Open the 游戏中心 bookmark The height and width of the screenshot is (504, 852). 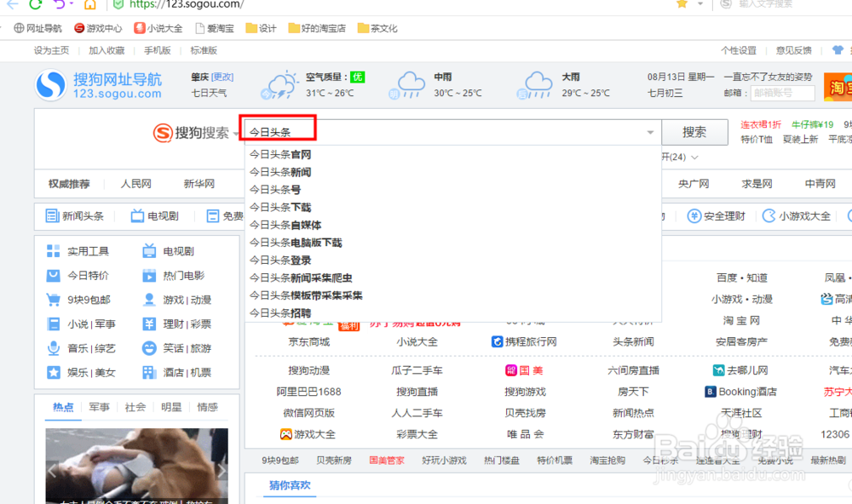(x=98, y=28)
